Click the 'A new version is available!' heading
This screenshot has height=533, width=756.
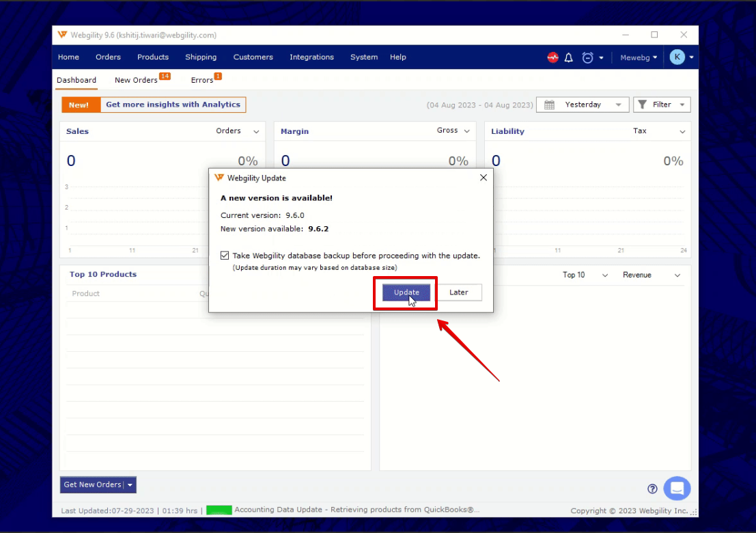[x=277, y=197]
